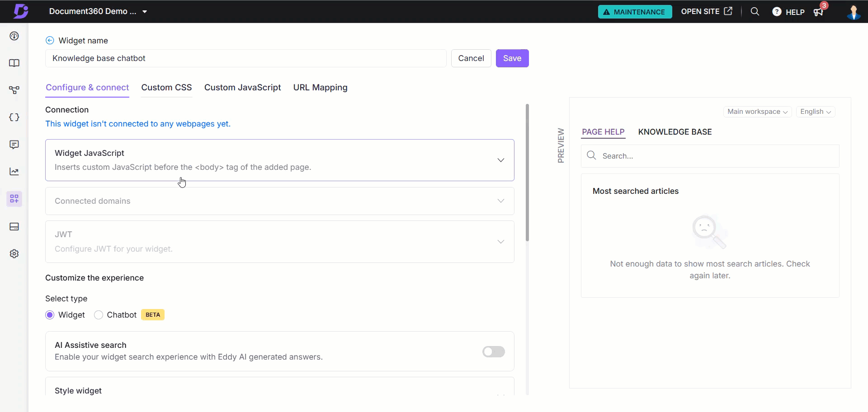Open the API documentation braces icon
The height and width of the screenshot is (412, 868).
pos(14,117)
